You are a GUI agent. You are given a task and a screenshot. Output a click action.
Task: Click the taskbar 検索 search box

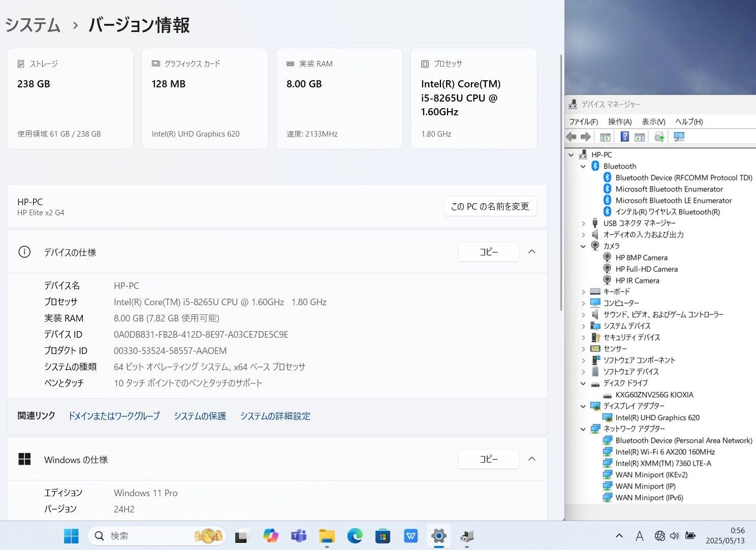[x=157, y=536]
